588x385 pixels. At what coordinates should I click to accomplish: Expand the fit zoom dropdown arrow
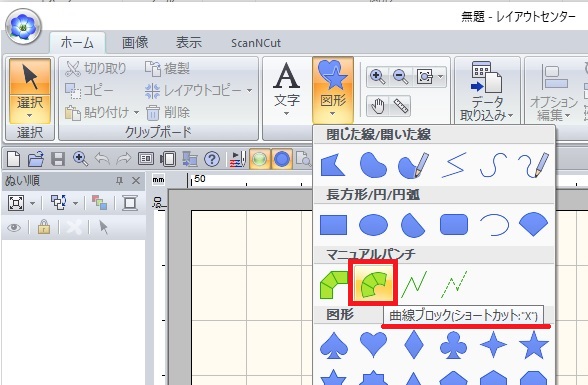(x=441, y=77)
